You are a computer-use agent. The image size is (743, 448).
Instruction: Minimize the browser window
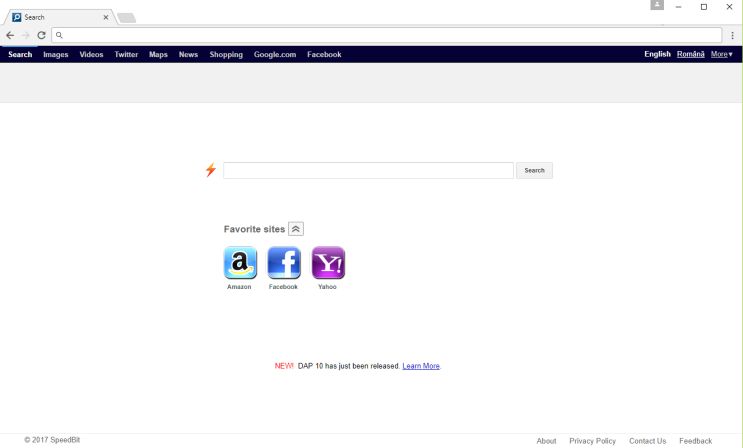point(679,7)
